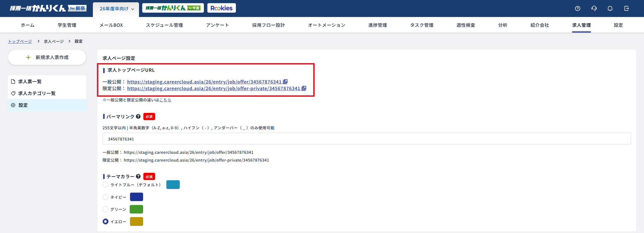Open 求人票一覧 in the sidebar
Image resolution: width=644 pixels, height=233 pixels.
tap(30, 82)
